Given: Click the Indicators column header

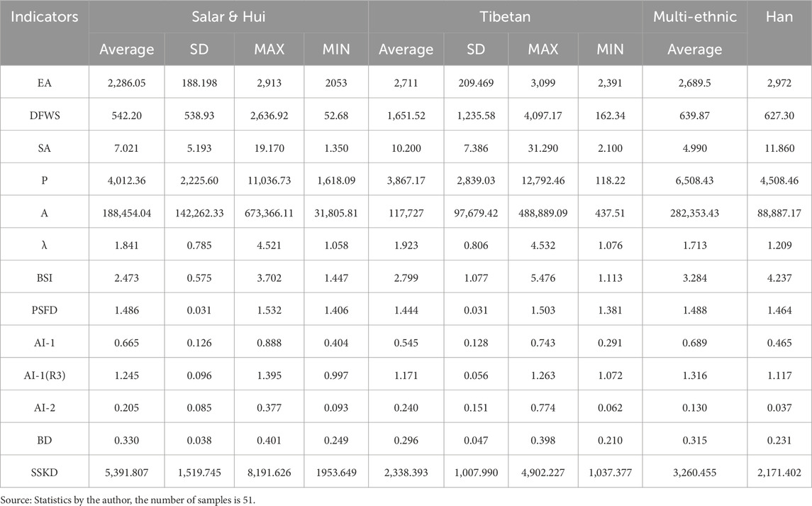Looking at the screenshot, I should (45, 17).
